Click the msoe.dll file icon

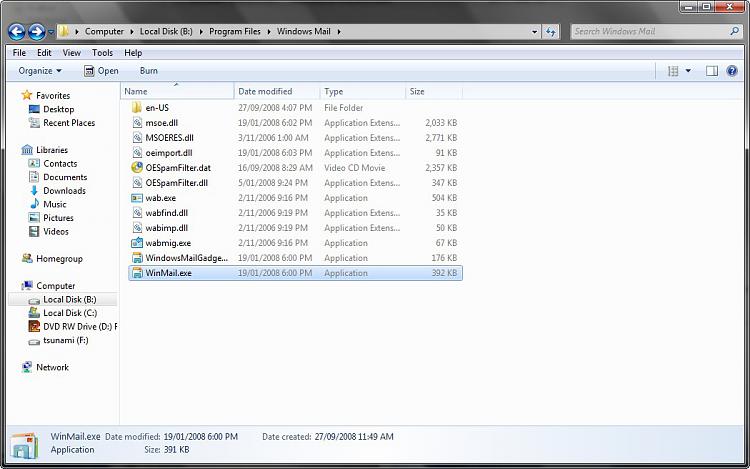point(137,123)
